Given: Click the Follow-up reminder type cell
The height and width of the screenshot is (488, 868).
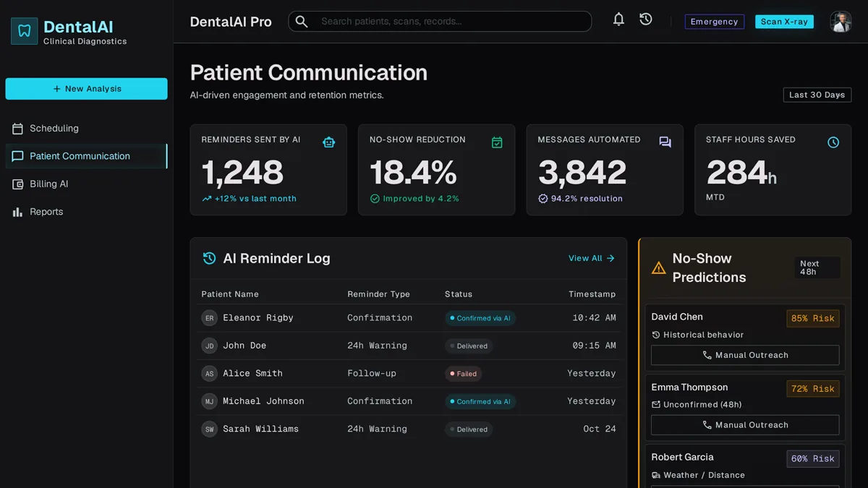Looking at the screenshot, I should coord(371,374).
